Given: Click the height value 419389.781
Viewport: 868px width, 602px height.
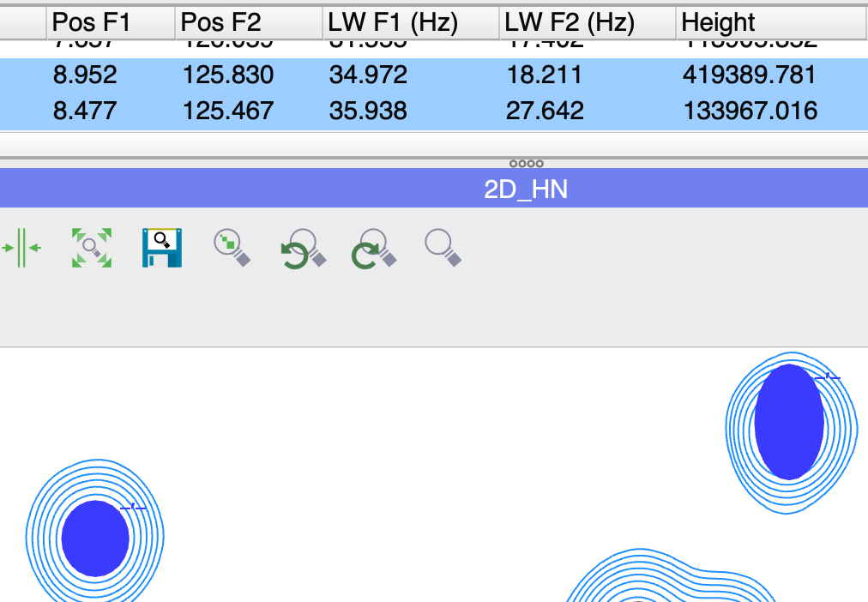Looking at the screenshot, I should 750,75.
